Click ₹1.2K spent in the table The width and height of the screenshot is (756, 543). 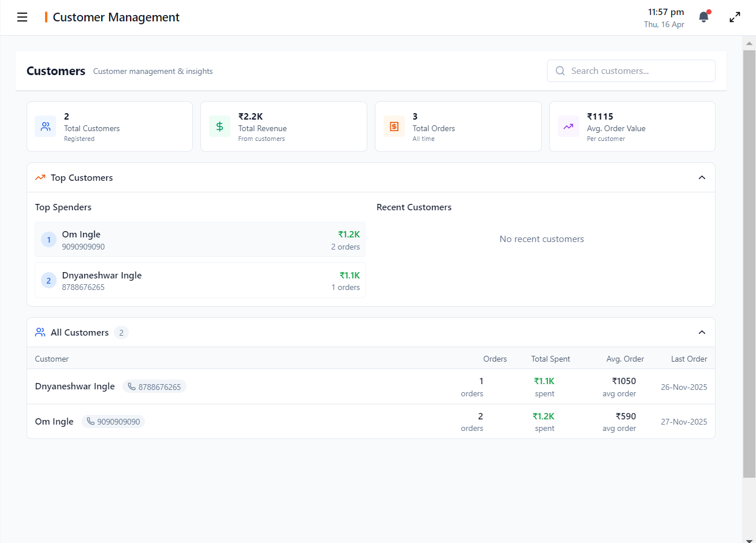tap(543, 416)
